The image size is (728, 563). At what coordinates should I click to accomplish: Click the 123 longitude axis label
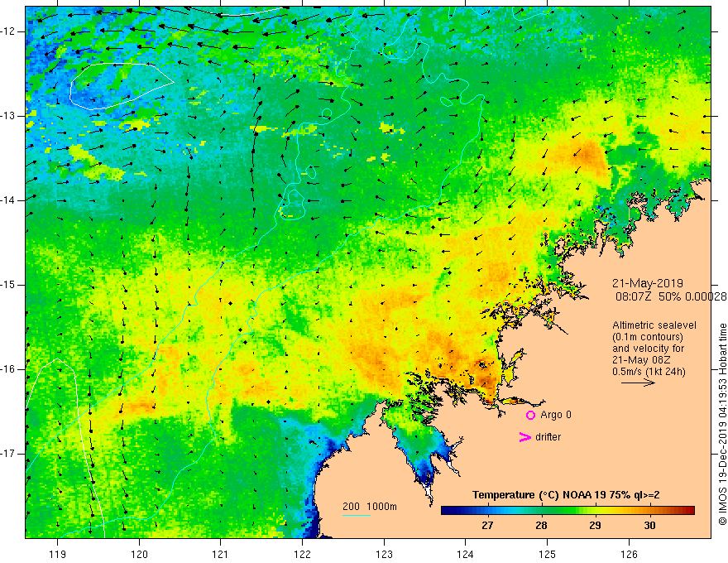click(384, 554)
